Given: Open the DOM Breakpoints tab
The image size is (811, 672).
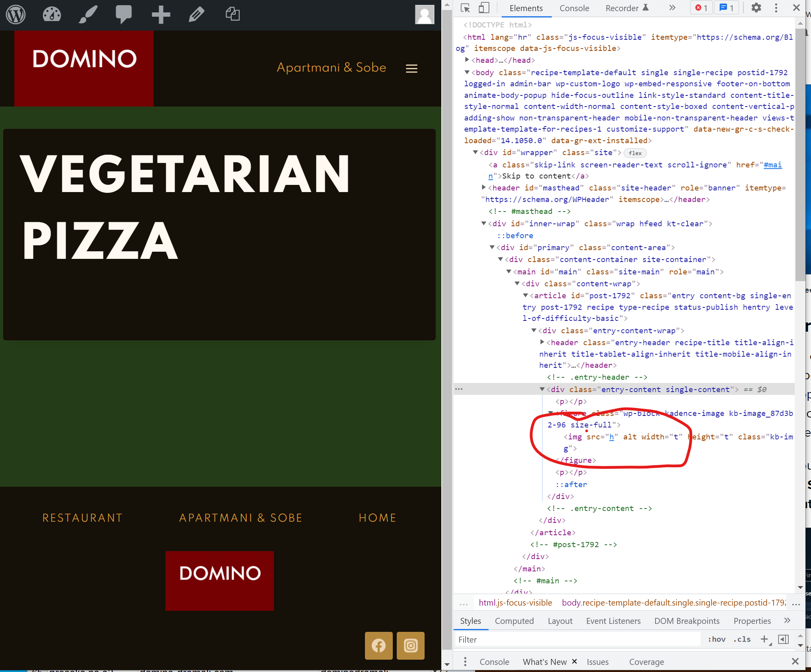Looking at the screenshot, I should [x=687, y=621].
